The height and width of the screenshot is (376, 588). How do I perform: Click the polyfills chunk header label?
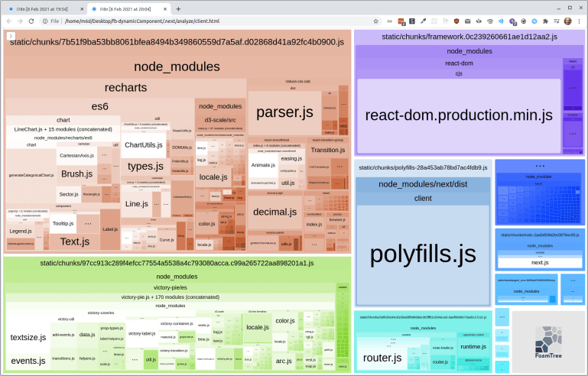pos(423,167)
